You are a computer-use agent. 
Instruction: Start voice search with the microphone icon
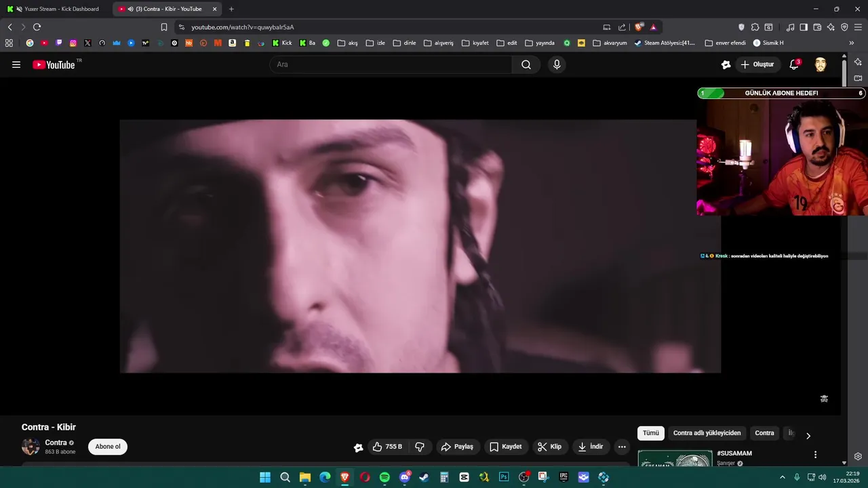coord(557,64)
